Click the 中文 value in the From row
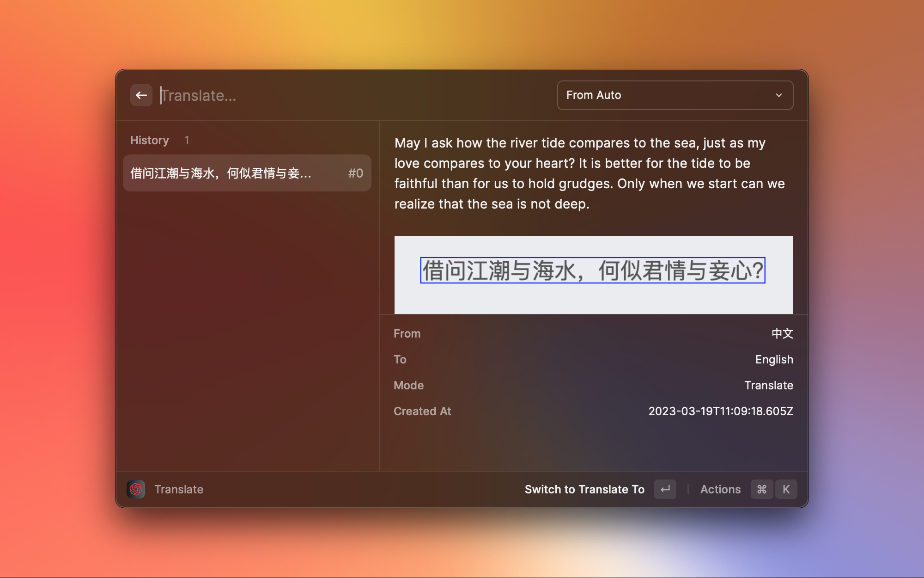The height and width of the screenshot is (578, 924). (782, 333)
